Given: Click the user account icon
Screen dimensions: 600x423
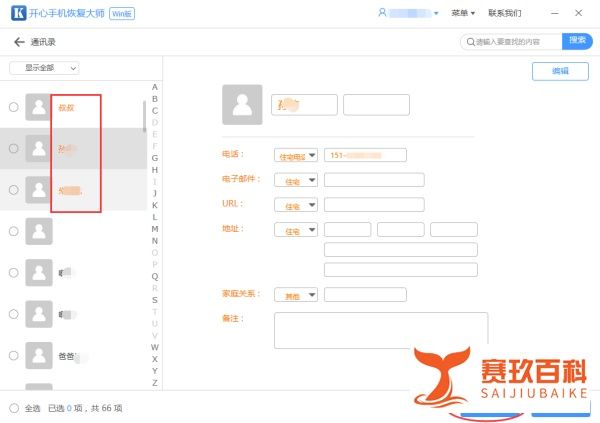Looking at the screenshot, I should pos(383,13).
